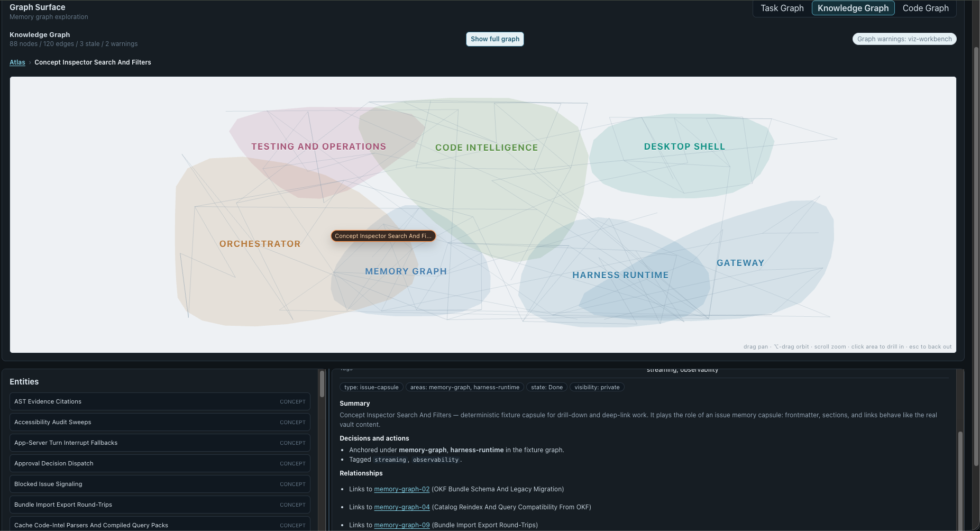
Task: Follow the memory-graph-04 link
Action: point(401,507)
